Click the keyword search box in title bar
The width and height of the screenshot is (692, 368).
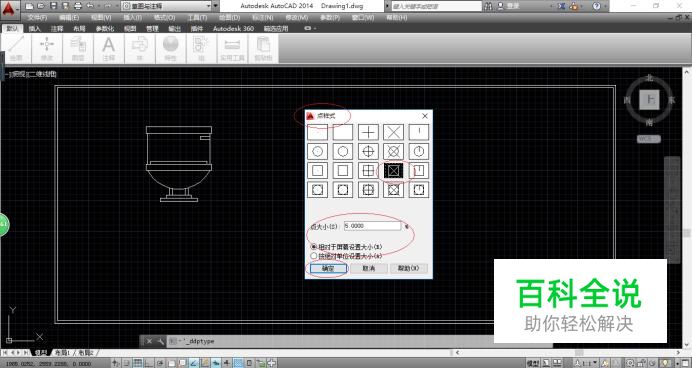click(x=436, y=6)
